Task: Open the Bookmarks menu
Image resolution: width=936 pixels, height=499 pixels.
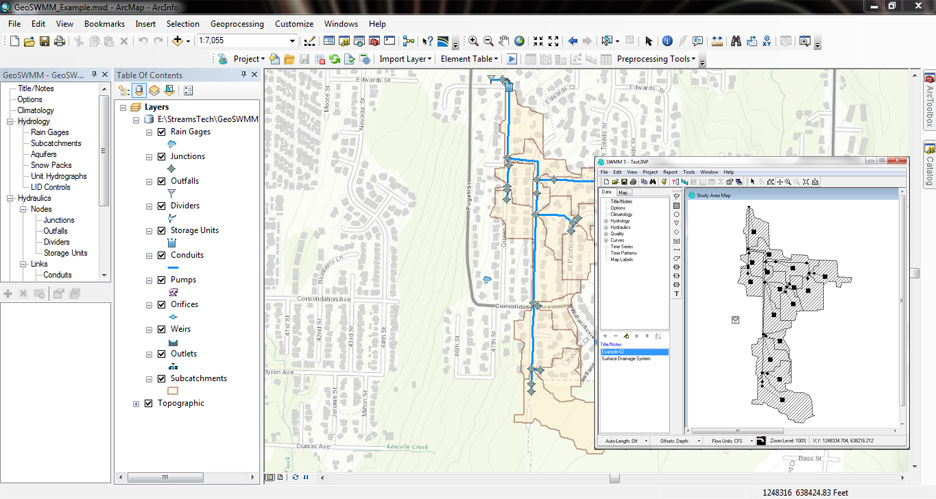Action: point(104,24)
